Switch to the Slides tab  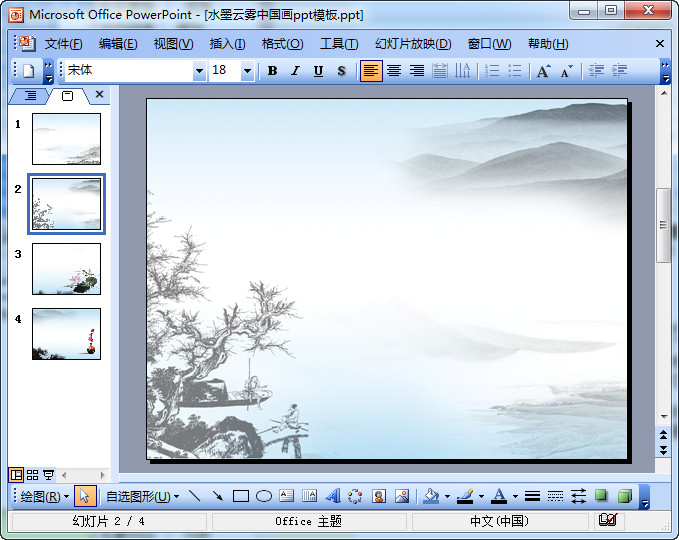point(68,96)
